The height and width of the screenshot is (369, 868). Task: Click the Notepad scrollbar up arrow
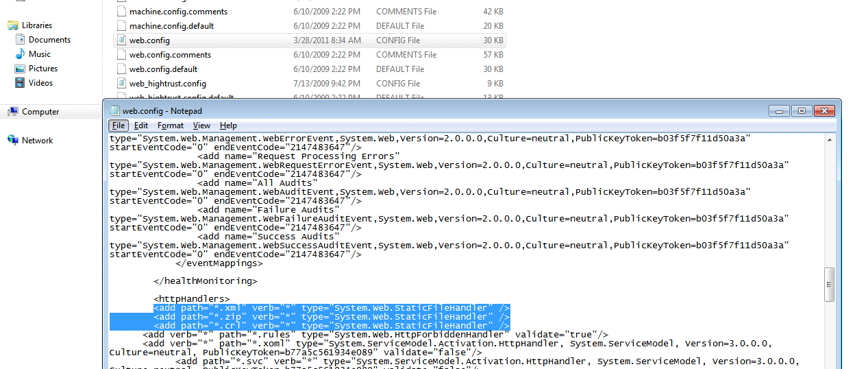(x=829, y=140)
